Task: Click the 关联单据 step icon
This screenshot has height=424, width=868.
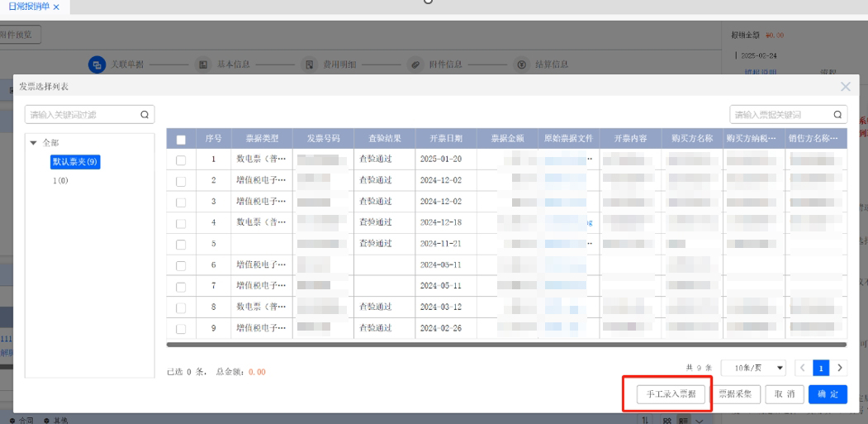Action: pos(97,64)
